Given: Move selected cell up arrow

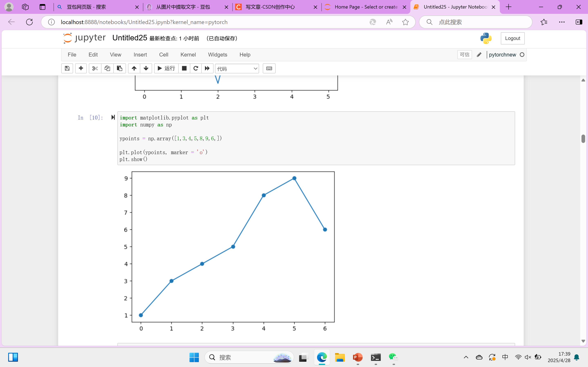Looking at the screenshot, I should (134, 69).
